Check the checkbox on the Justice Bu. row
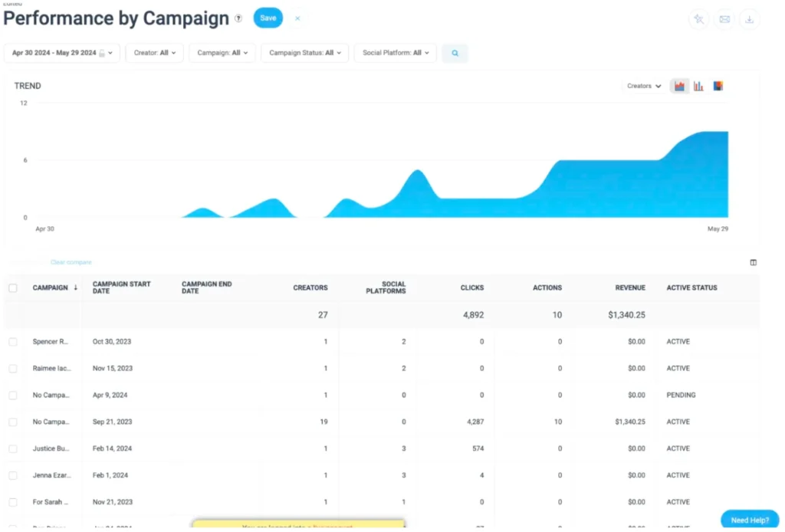785x532 pixels. coord(12,448)
